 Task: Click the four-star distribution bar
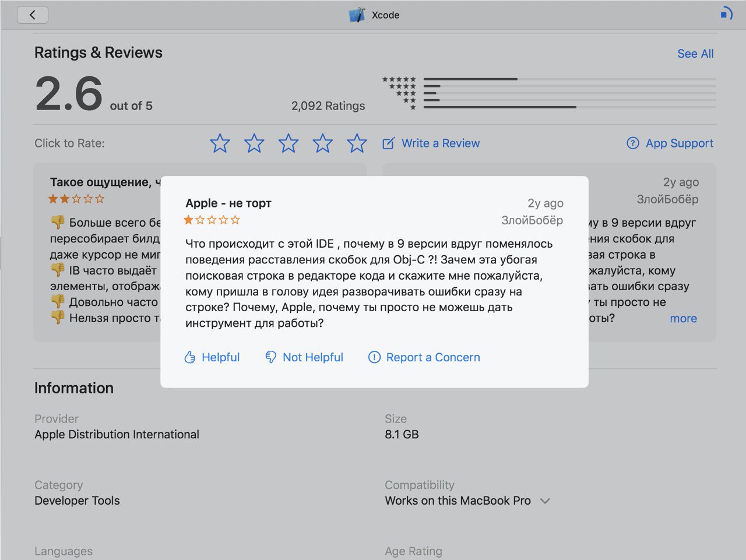point(569,86)
